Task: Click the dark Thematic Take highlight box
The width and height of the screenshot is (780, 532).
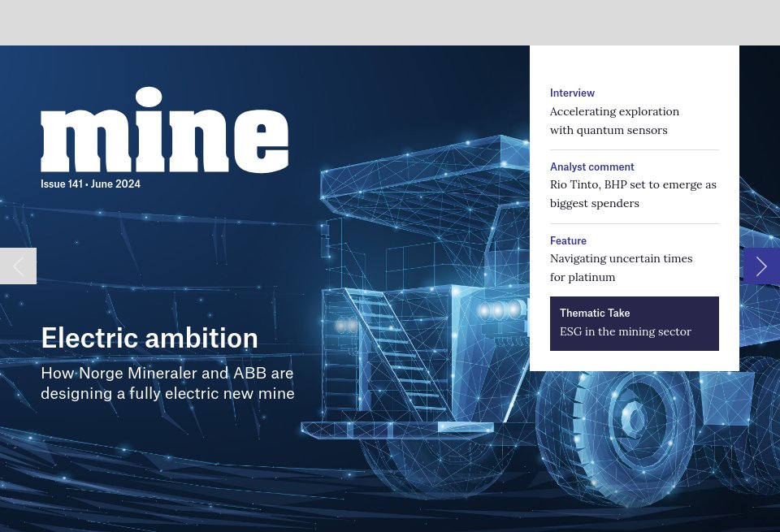Action: (634, 323)
